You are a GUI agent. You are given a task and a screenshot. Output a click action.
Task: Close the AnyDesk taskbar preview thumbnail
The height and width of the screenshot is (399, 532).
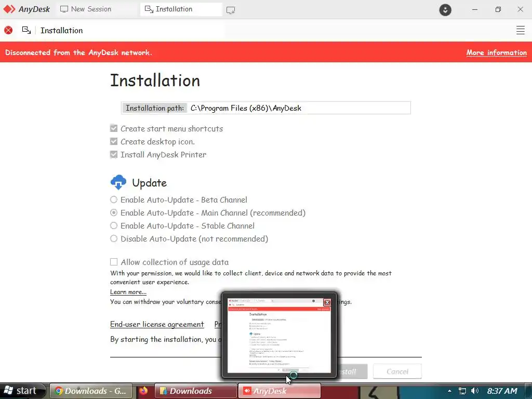coord(327,302)
